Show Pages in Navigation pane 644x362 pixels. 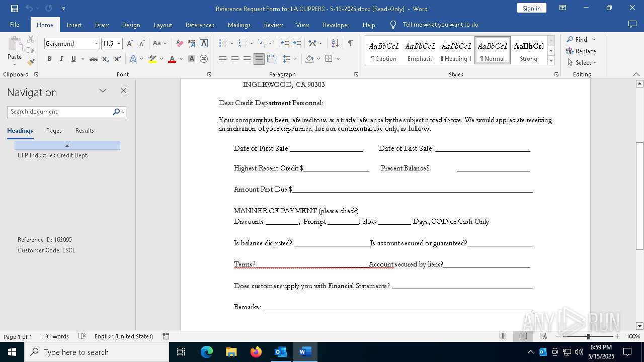pos(54,131)
